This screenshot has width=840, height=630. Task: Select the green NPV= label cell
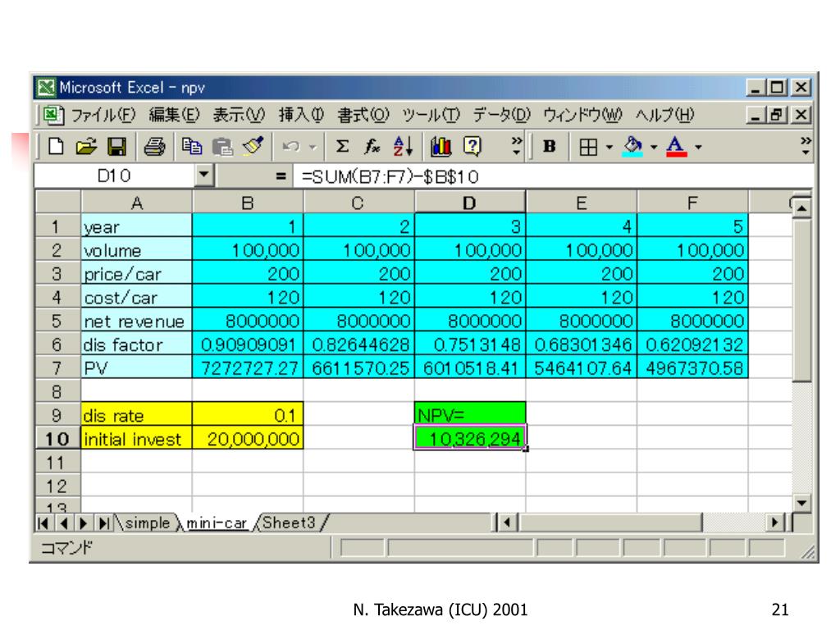tap(470, 414)
